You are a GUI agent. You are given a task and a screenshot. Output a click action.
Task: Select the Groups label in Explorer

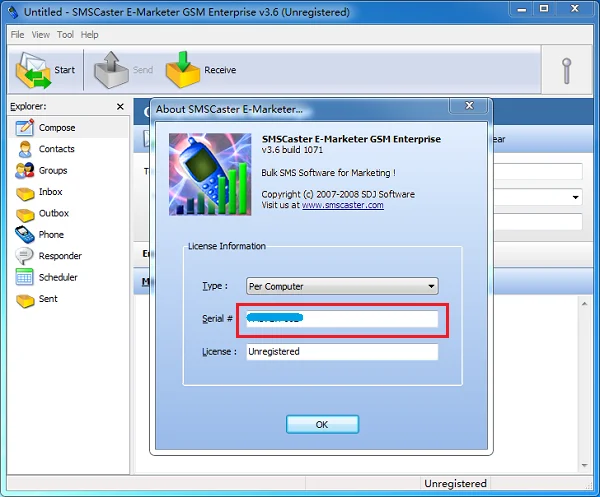[x=53, y=170]
